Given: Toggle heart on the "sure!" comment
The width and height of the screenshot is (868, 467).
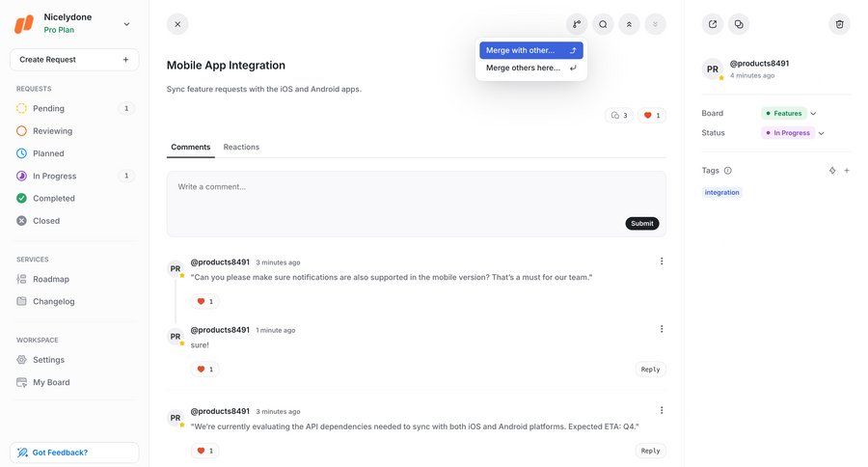Looking at the screenshot, I should coord(204,369).
